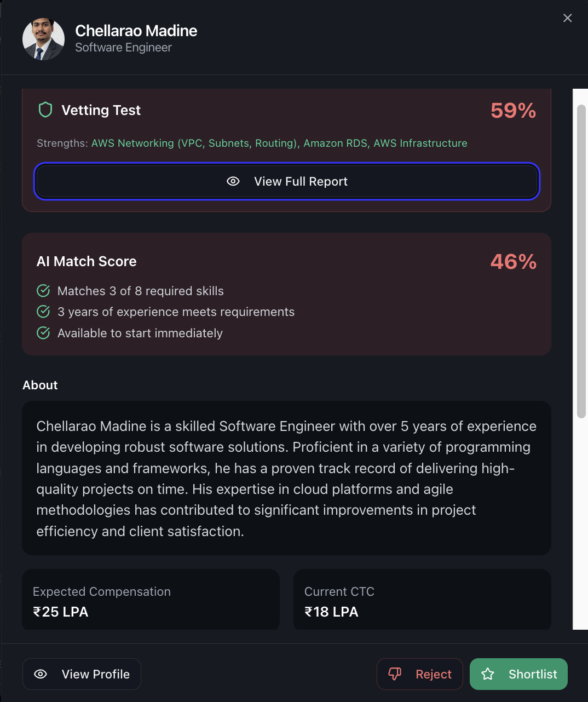The height and width of the screenshot is (702, 588).
Task: Click Chellarao Madine's profile photo
Action: (43, 39)
